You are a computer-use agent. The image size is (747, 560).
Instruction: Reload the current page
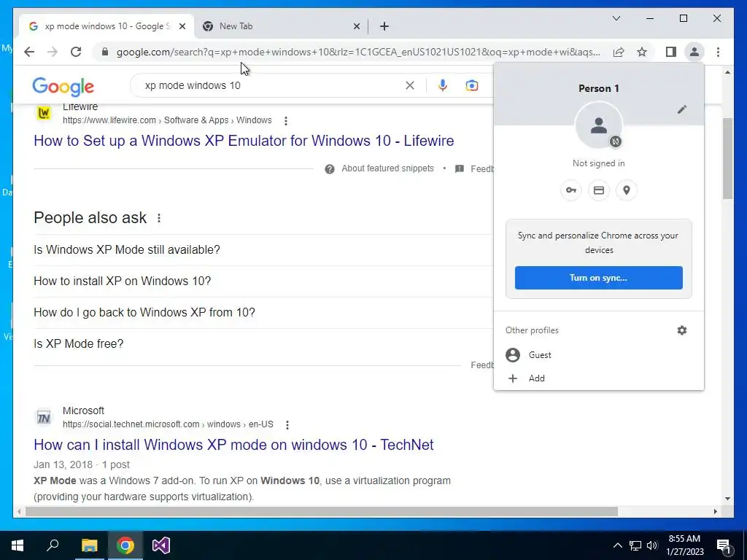pyautogui.click(x=76, y=52)
